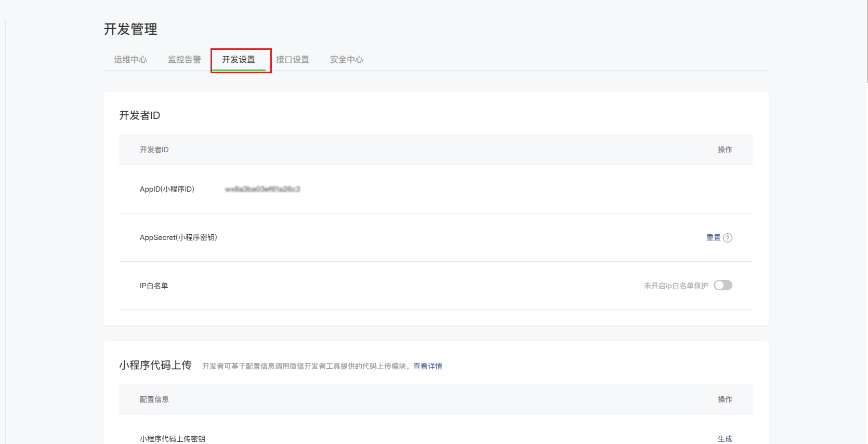868x444 pixels.
Task: Click the IP白名单 row label
Action: (154, 286)
